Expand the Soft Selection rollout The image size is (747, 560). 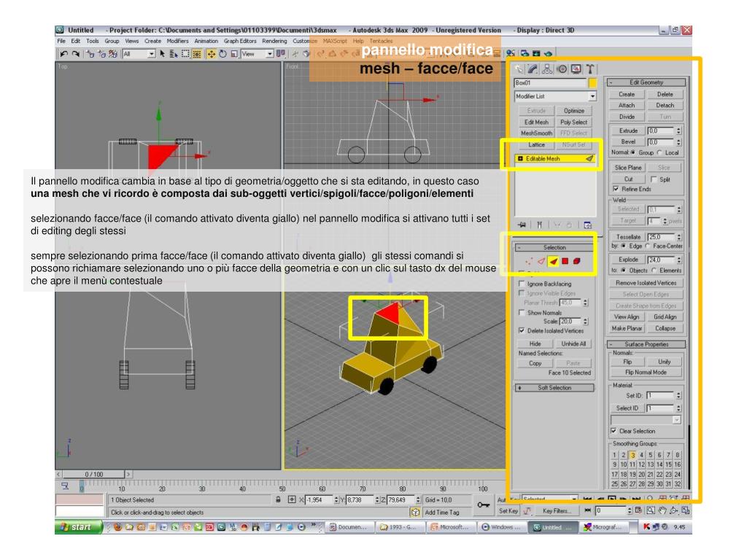554,388
